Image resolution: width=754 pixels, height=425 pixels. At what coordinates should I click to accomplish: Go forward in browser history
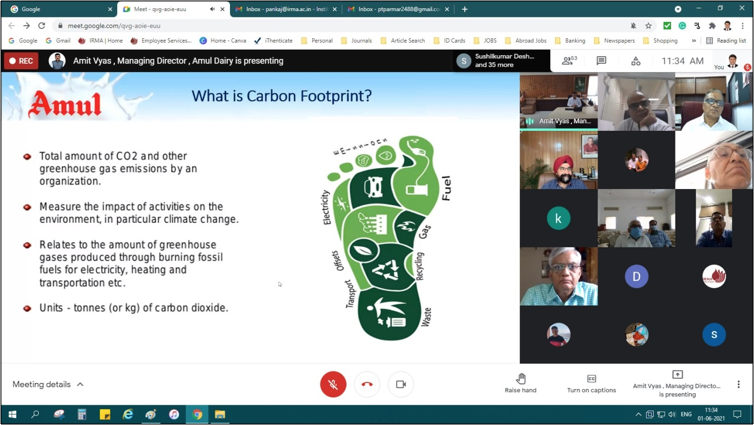pyautogui.click(x=26, y=25)
